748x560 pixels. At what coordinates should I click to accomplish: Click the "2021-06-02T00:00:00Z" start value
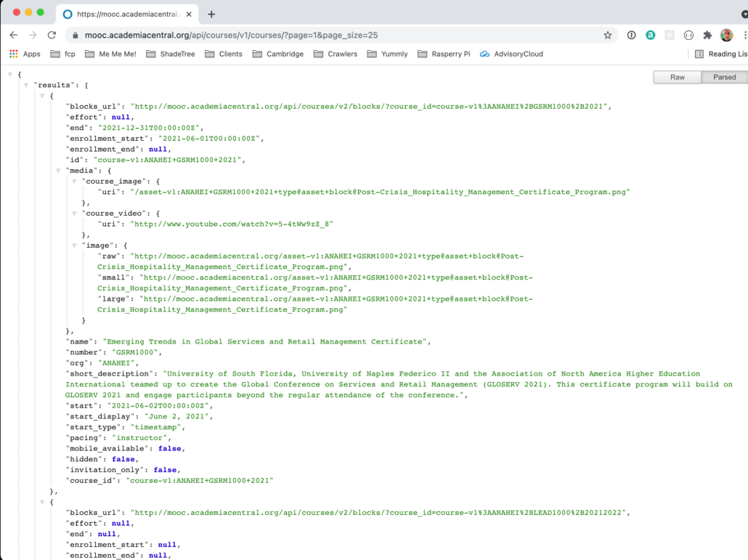159,405
